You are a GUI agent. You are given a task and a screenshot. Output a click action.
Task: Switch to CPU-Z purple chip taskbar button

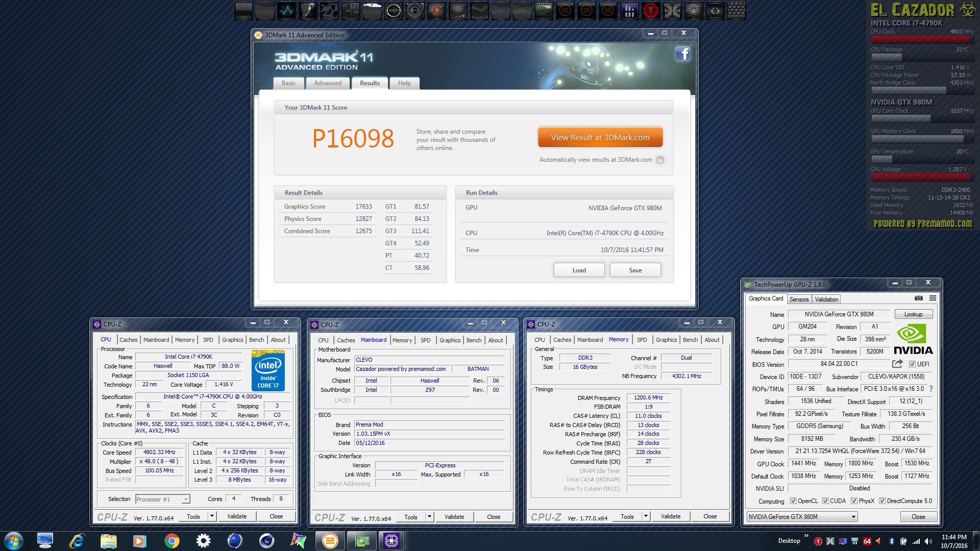(x=391, y=541)
